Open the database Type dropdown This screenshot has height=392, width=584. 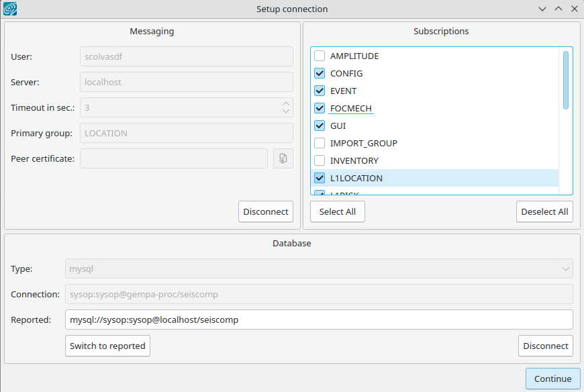point(319,269)
